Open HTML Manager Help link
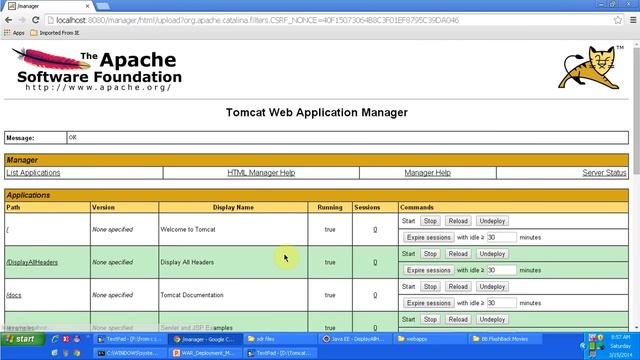 (x=261, y=173)
